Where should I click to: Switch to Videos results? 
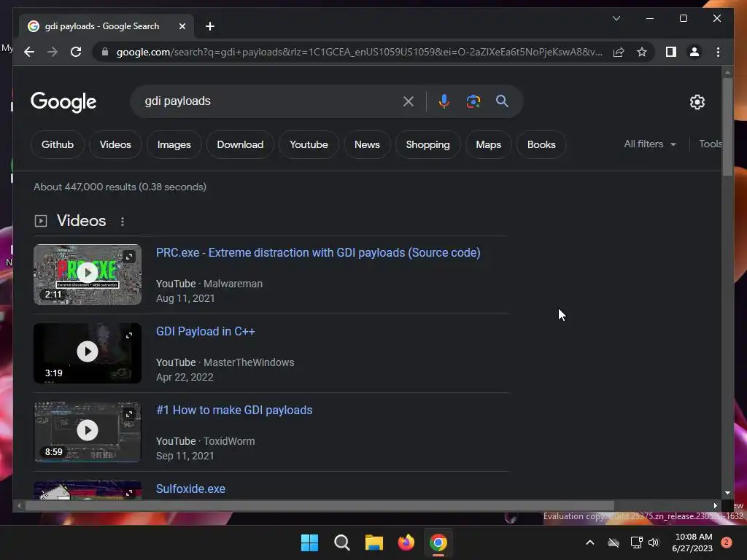coord(115,144)
